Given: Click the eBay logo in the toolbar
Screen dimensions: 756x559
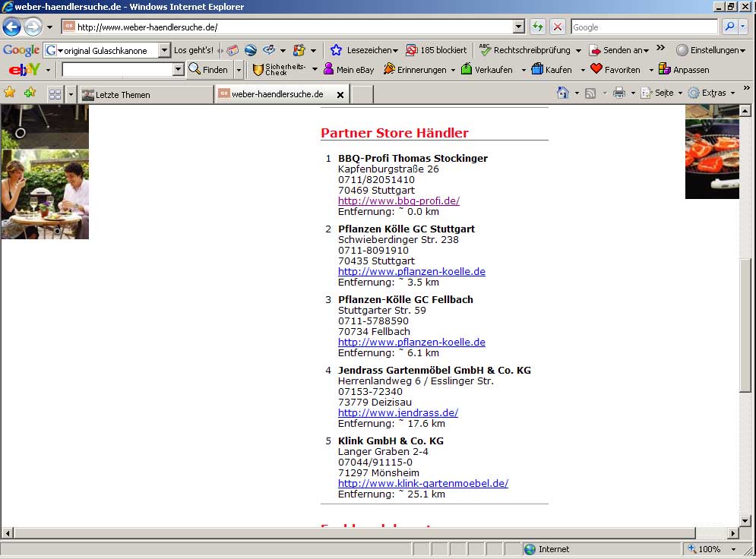Looking at the screenshot, I should pos(24,70).
